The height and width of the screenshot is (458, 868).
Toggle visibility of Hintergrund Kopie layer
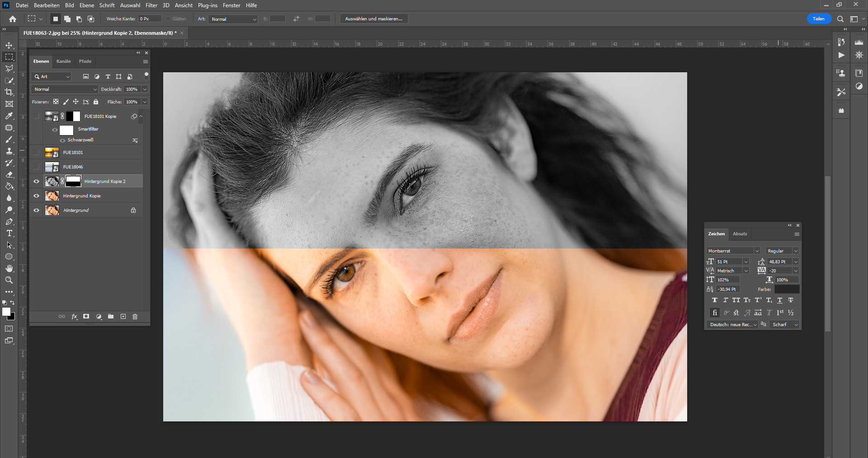[x=37, y=196]
